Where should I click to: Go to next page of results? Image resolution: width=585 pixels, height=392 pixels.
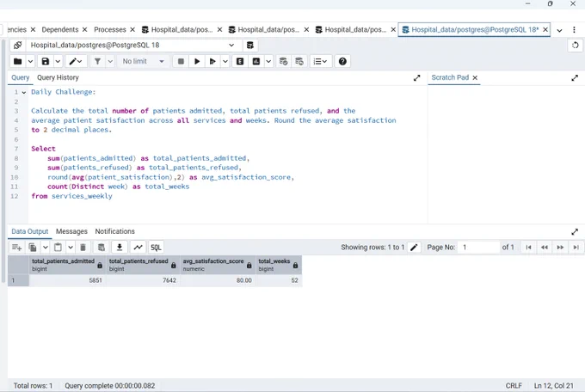(560, 248)
